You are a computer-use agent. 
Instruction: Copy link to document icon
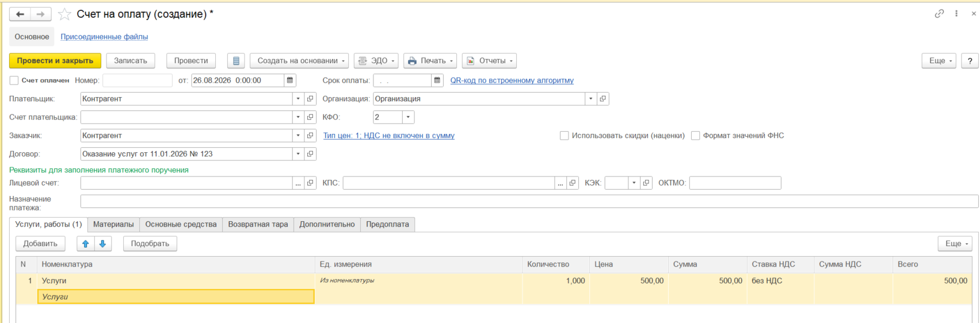pos(939,14)
